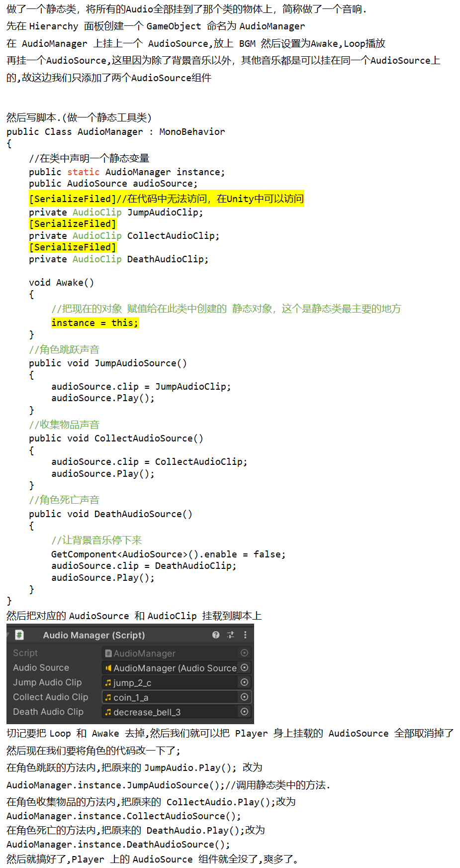The image size is (460, 868).
Task: Click the C# script icon in component header
Action: 19,635
